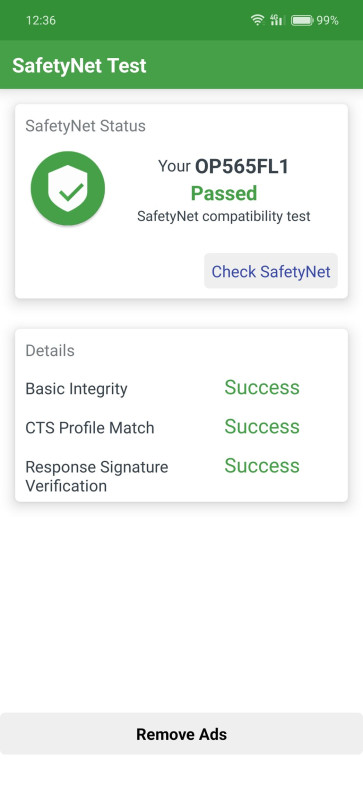Tap the battery icon in status bar
This screenshot has height=800, width=363.
(x=302, y=20)
